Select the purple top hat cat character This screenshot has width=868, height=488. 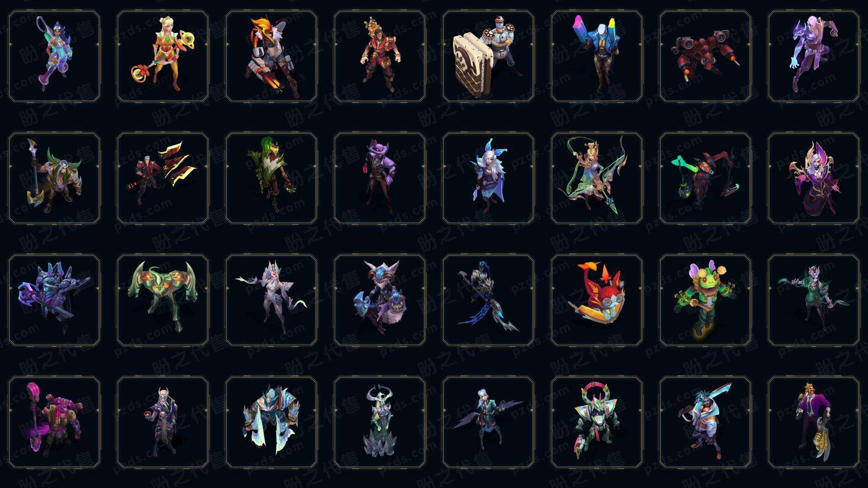(x=380, y=178)
